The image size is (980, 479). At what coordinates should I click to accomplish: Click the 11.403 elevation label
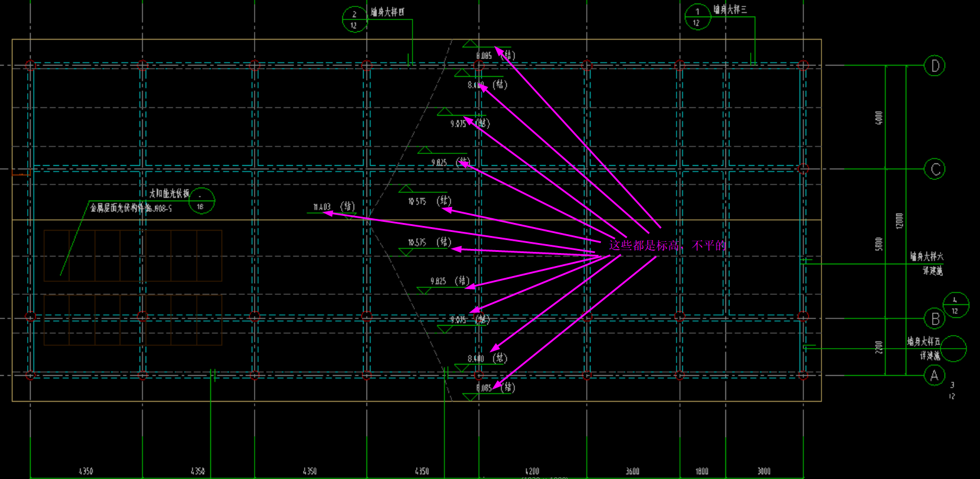tap(322, 207)
